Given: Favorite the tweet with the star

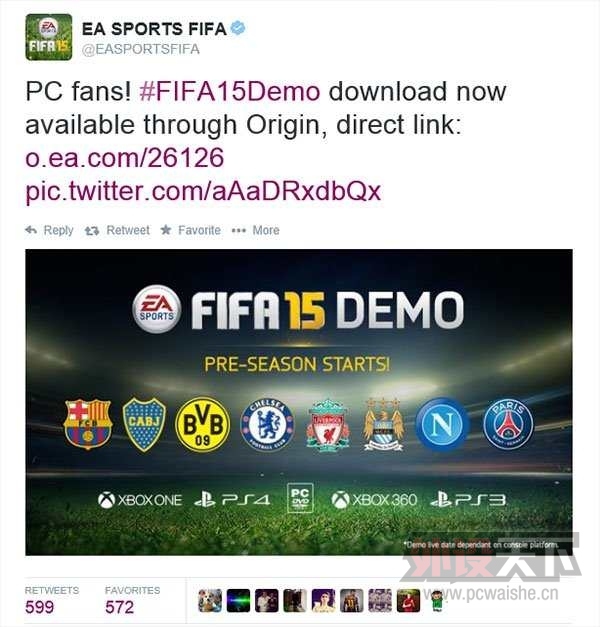Looking at the screenshot, I should (190, 230).
